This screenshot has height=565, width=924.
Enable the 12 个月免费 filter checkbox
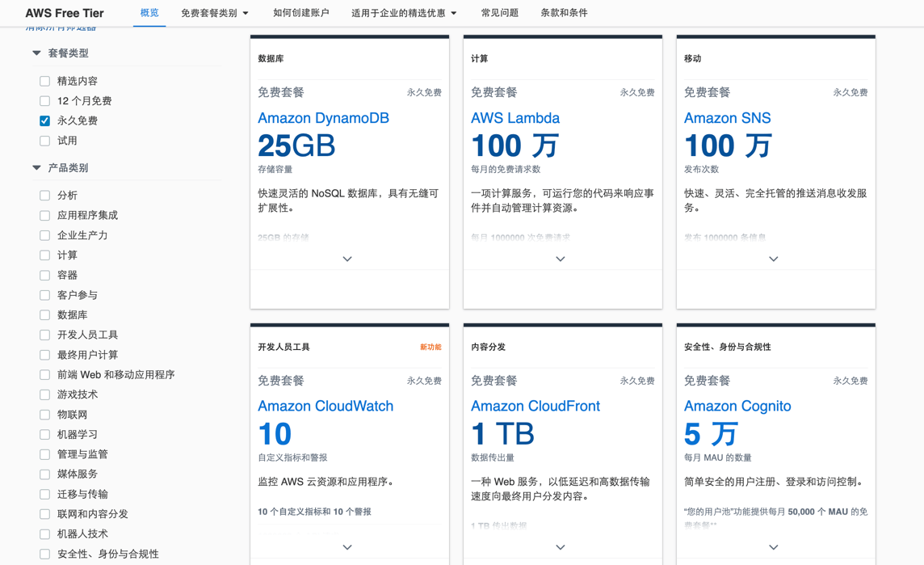click(x=45, y=101)
